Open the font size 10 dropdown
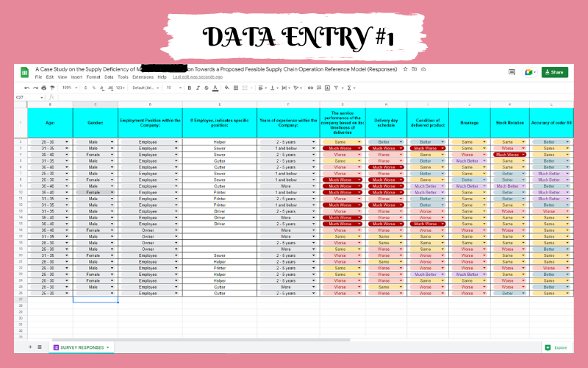Viewport: 588px width, 368px height. [174, 88]
